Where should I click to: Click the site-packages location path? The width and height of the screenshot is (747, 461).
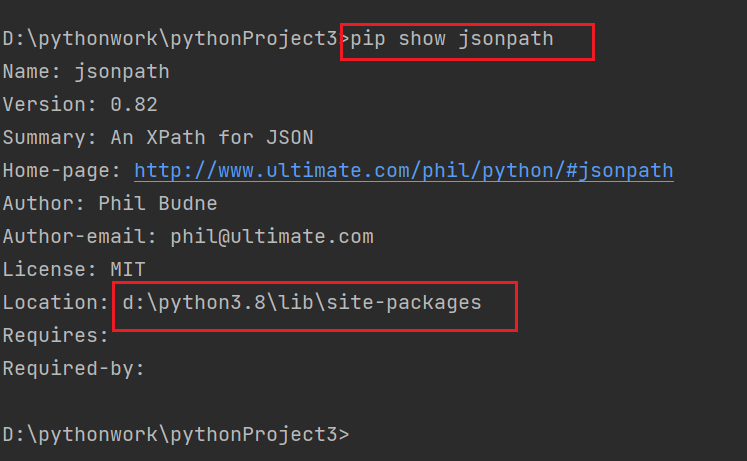[x=302, y=303]
